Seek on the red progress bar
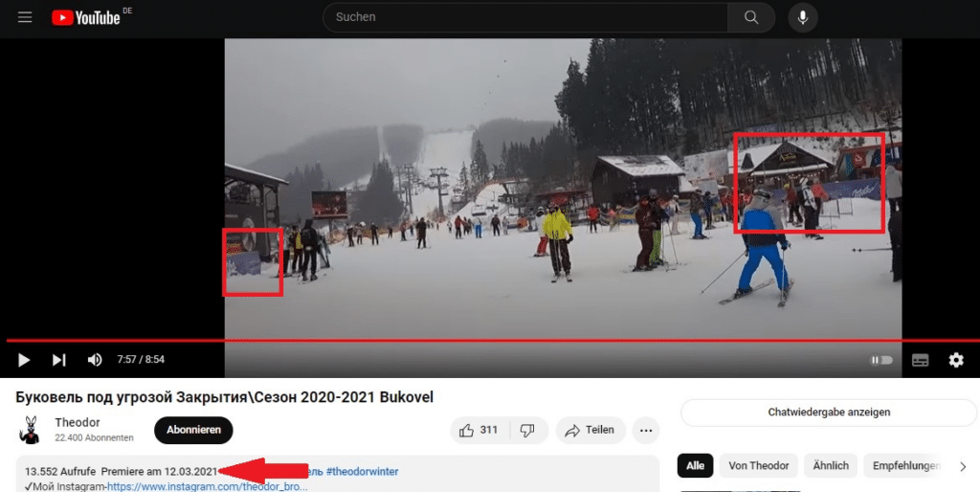This screenshot has width=980, height=492. click(493, 341)
